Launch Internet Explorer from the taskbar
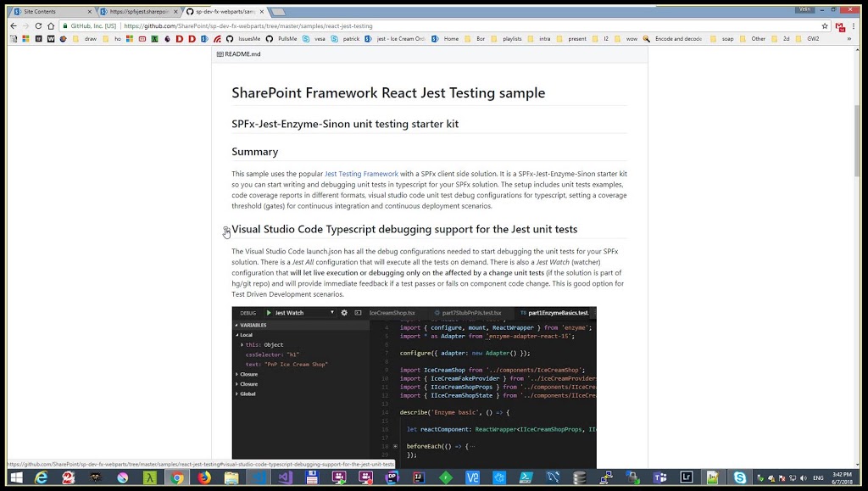The height and width of the screenshot is (491, 868). tap(42, 477)
